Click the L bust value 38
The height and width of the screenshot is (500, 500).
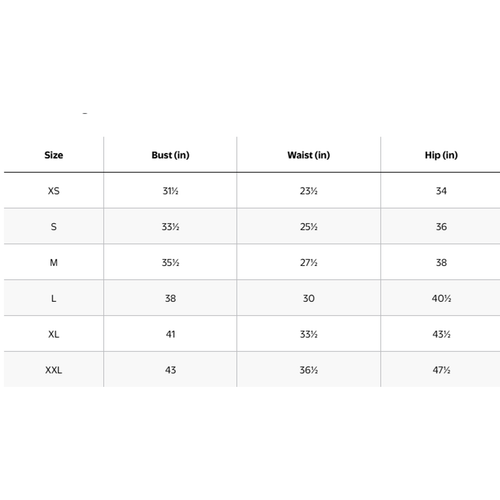[x=170, y=298]
